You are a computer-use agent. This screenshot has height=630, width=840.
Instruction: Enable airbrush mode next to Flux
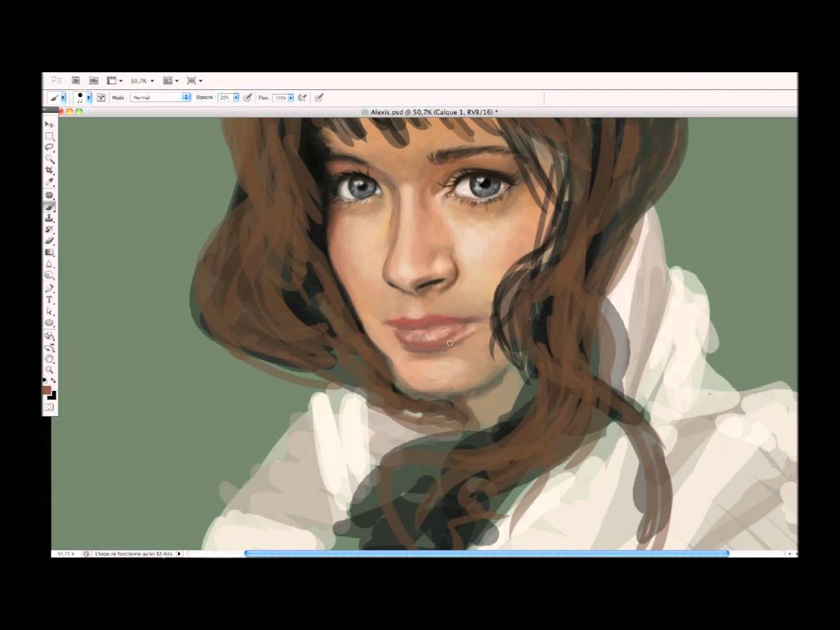pyautogui.click(x=302, y=97)
